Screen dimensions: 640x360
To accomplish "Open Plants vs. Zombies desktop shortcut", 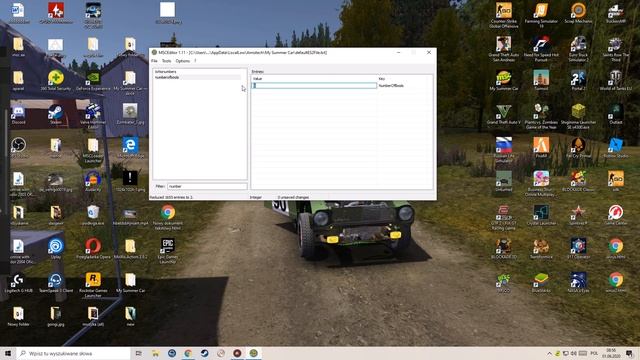I will tap(541, 116).
